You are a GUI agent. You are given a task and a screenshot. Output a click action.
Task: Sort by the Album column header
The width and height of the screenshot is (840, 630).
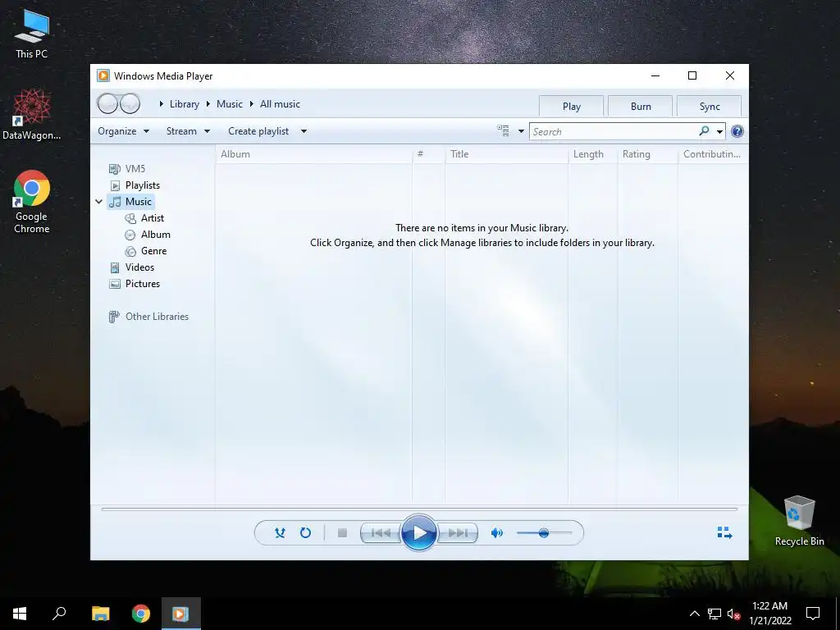coord(314,154)
